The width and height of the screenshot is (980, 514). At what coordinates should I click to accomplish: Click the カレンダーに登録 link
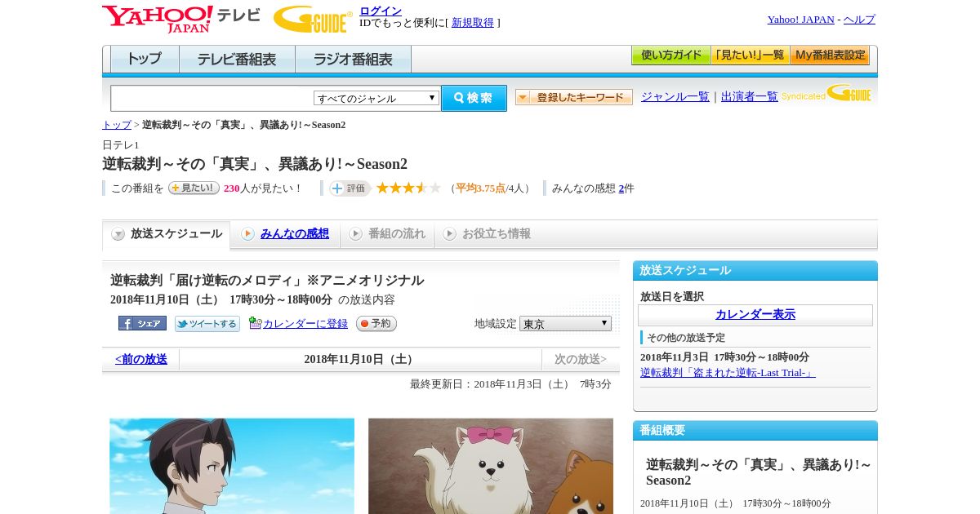(305, 324)
